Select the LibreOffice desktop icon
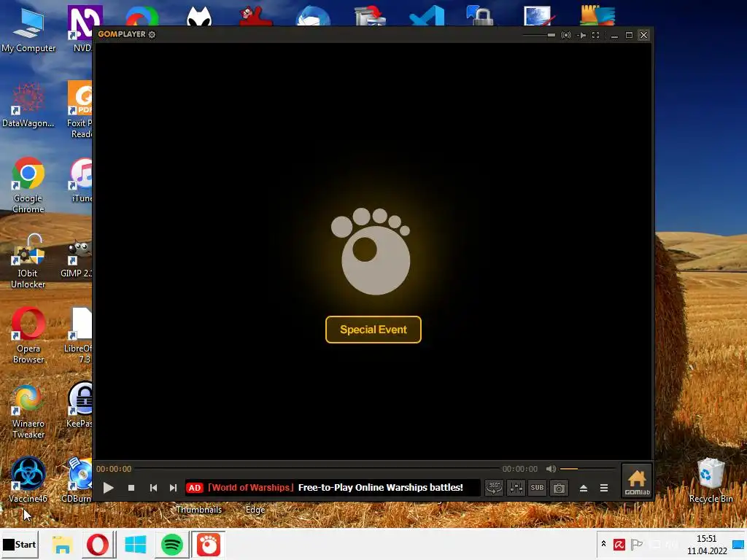The height and width of the screenshot is (560, 747). [x=79, y=335]
